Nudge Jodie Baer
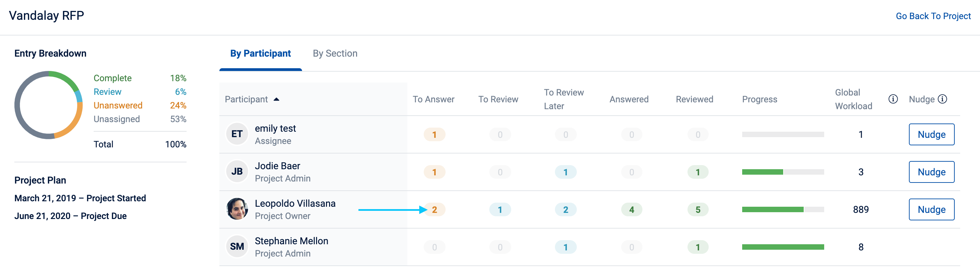Viewport: 980px width, 277px height. tap(931, 172)
